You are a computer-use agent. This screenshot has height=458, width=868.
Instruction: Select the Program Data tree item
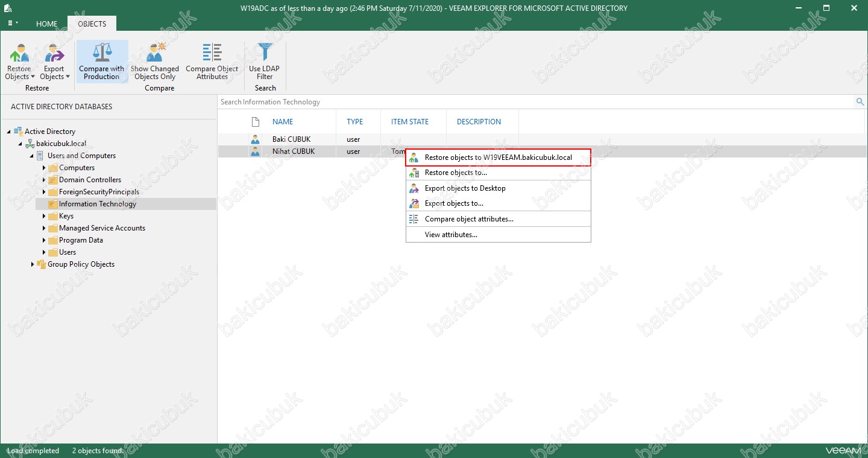(x=81, y=240)
